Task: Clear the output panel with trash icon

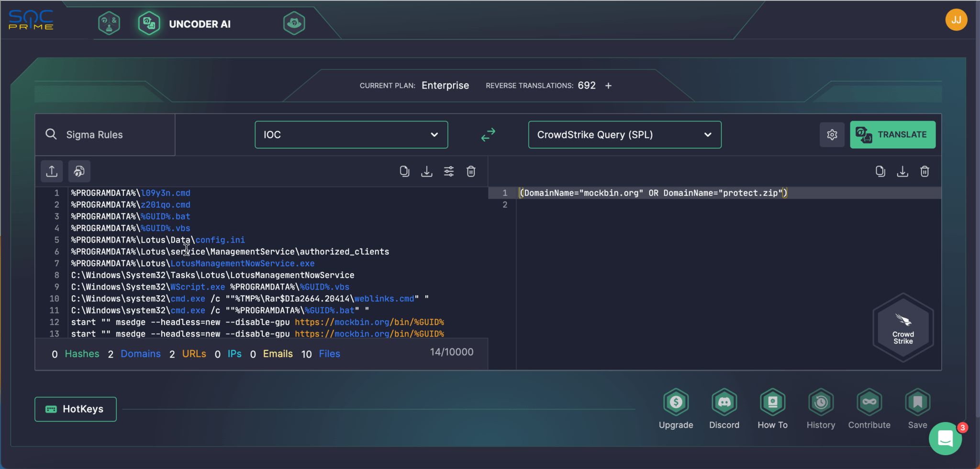Action: coord(924,171)
